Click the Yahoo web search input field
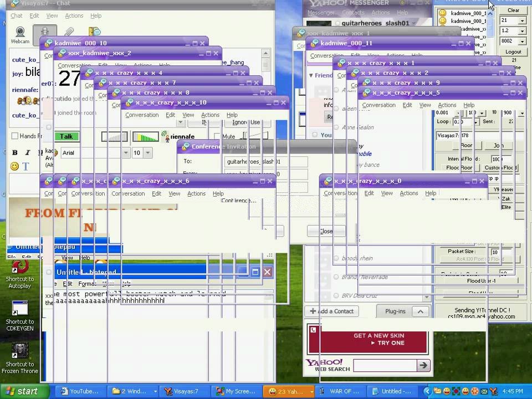 [385, 365]
